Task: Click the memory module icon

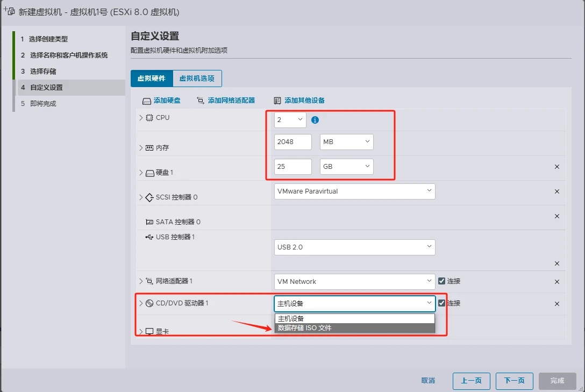Action: click(149, 148)
